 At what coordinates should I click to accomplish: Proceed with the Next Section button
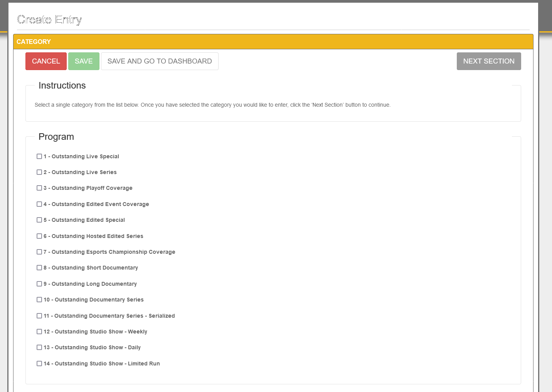tap(488, 61)
